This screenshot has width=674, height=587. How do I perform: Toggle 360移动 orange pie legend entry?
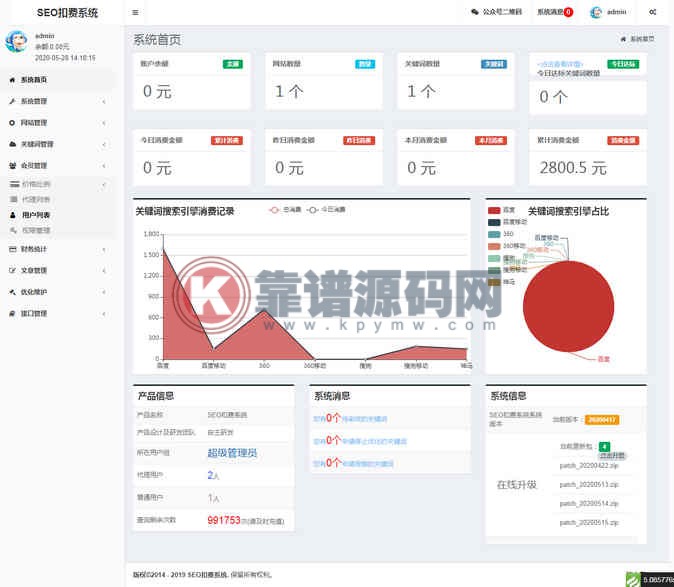pos(507,246)
